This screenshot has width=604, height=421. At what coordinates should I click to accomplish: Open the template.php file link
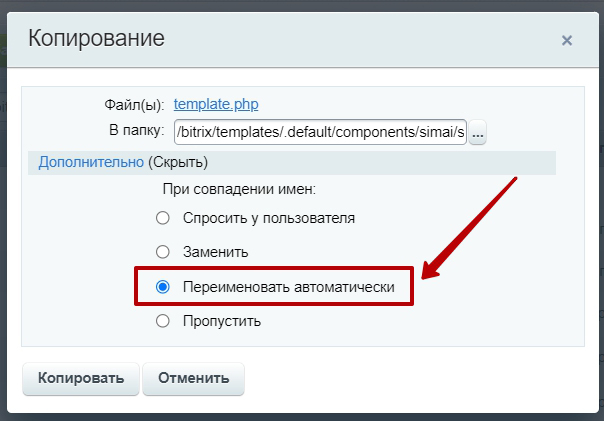pyautogui.click(x=216, y=103)
